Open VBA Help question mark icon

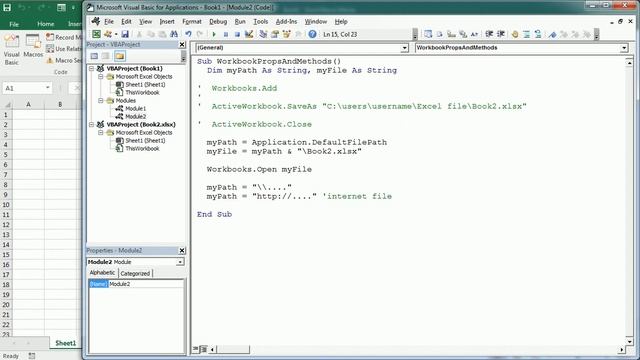pyautogui.click(x=312, y=34)
